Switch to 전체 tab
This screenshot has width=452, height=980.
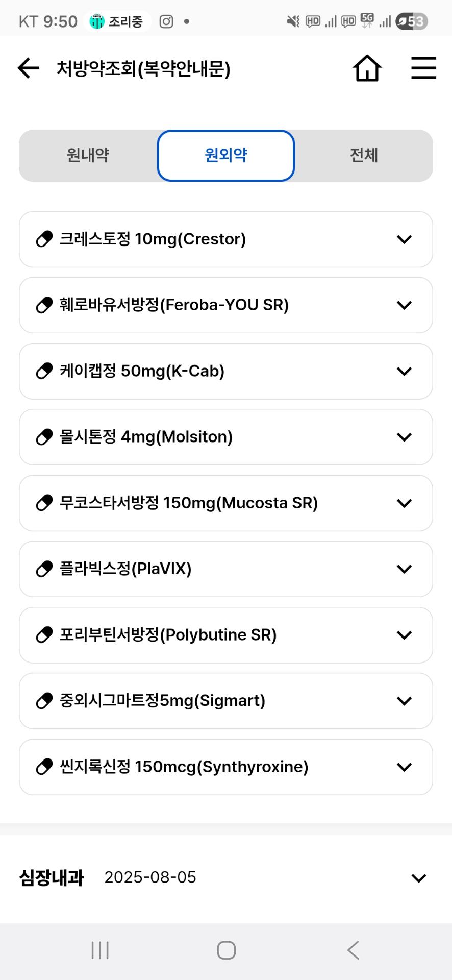(x=364, y=155)
